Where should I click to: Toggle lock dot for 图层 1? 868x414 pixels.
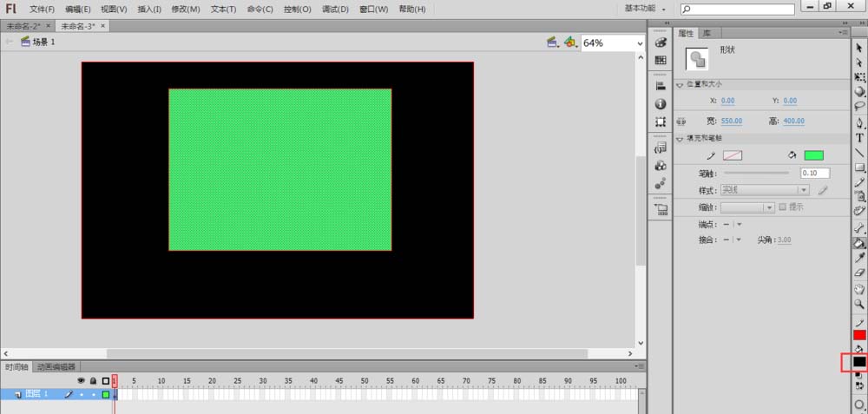(94, 395)
